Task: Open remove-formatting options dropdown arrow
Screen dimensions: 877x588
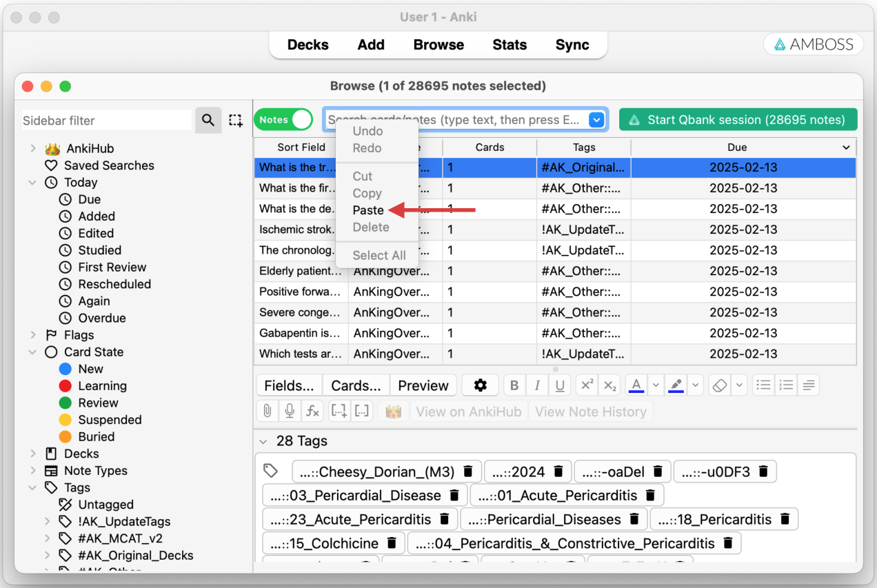Action: (x=740, y=385)
